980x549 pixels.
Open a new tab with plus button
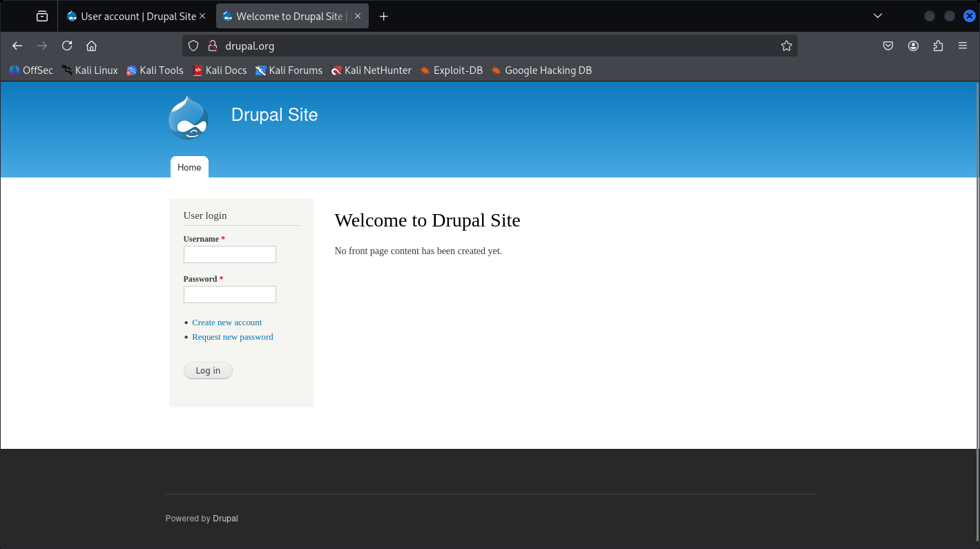[x=384, y=16]
